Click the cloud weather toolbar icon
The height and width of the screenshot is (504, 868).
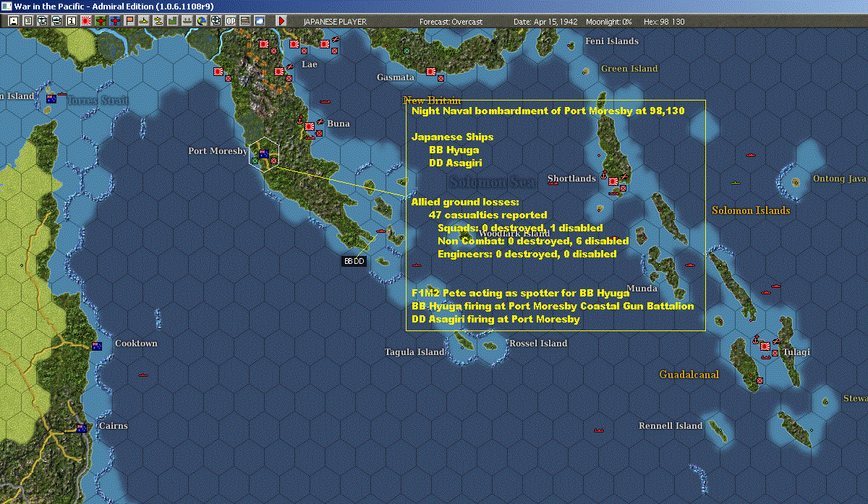tap(260, 21)
